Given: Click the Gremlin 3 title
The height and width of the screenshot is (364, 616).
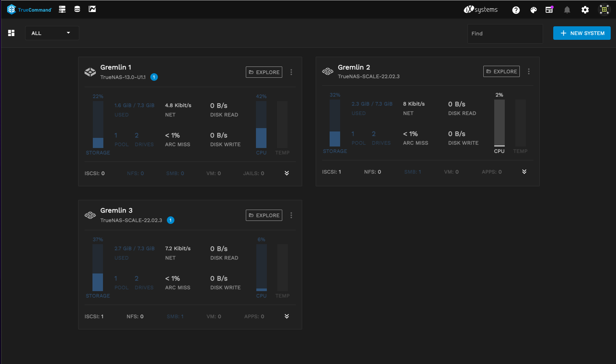Looking at the screenshot, I should 117,210.
